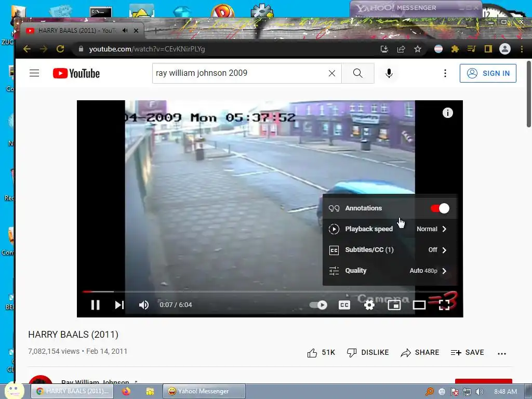Viewport: 532px width, 399px height.
Task: Mute tab via speaker icon on tab
Action: tap(125, 31)
